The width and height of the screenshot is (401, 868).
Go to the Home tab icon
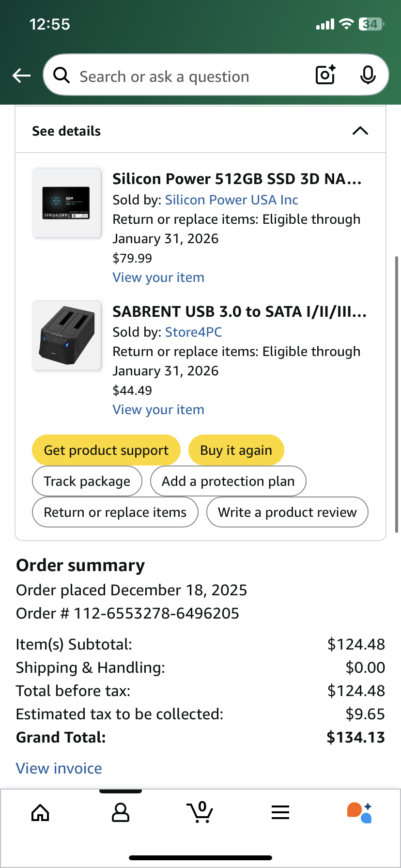pyautogui.click(x=40, y=813)
